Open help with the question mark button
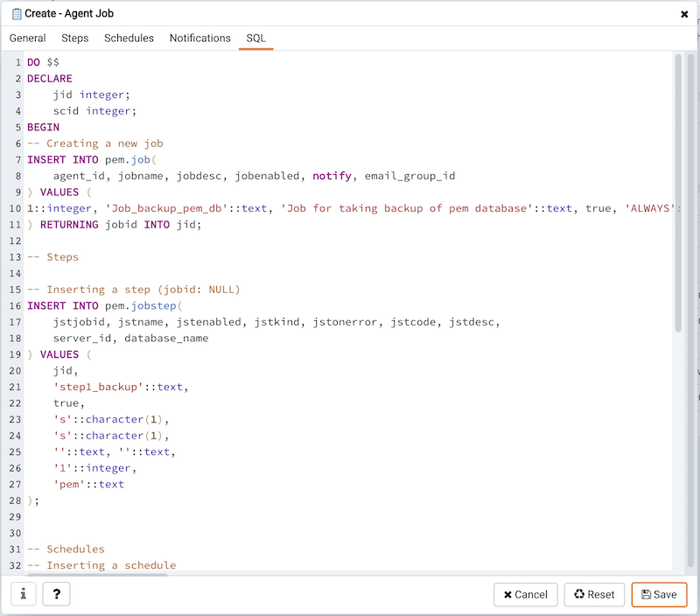The height and width of the screenshot is (616, 700). 56,594
